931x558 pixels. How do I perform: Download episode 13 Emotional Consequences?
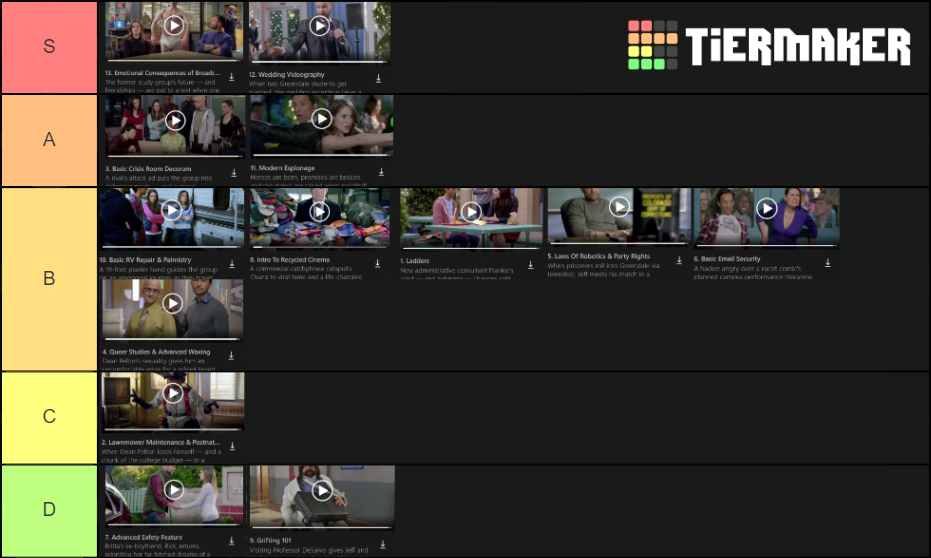point(232,77)
